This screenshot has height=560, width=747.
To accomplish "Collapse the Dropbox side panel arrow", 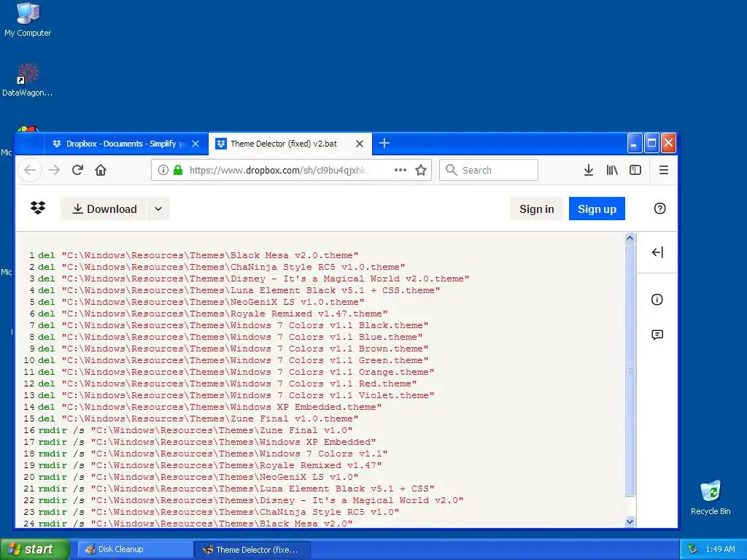I will point(657,252).
